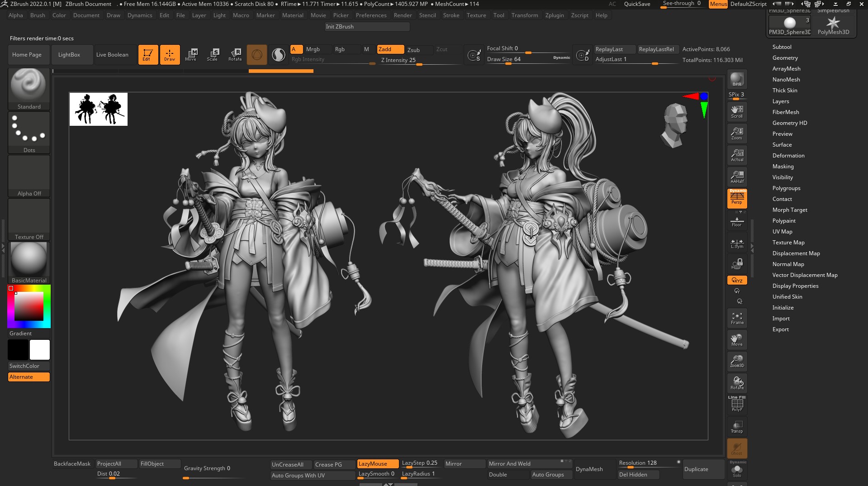Click the QuickSave button
This screenshot has height=486, width=868.
click(x=637, y=4)
